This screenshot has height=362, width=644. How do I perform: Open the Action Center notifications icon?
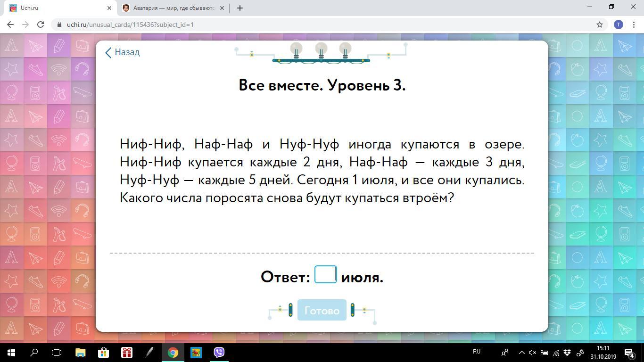point(629,352)
